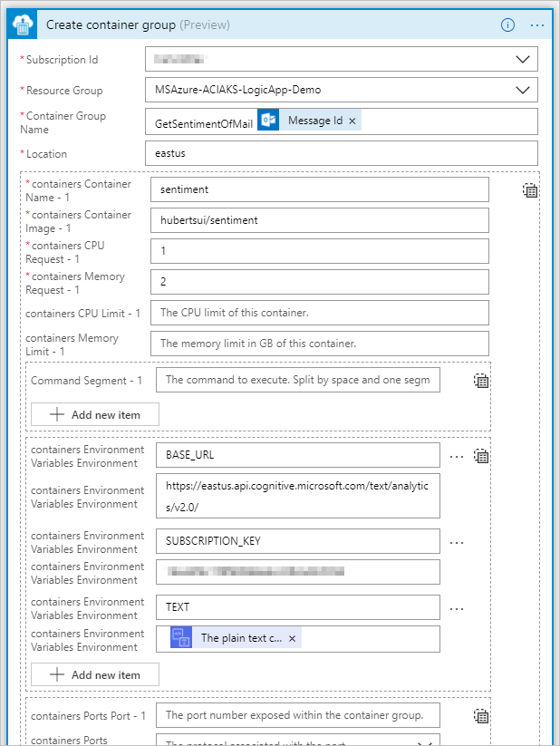Image resolution: width=560 pixels, height=746 pixels.
Task: Click the Subscription Id label
Action: 62,60
